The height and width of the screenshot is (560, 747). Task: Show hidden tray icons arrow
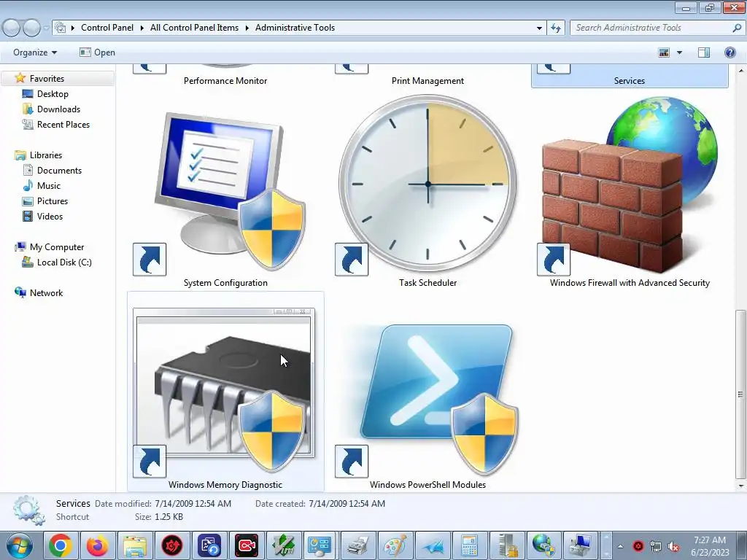pos(620,547)
